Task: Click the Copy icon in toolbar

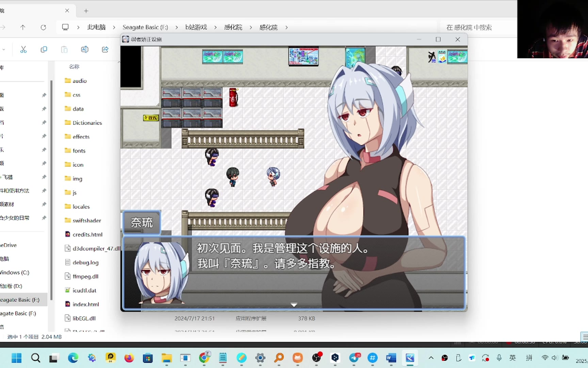Action: click(x=44, y=50)
